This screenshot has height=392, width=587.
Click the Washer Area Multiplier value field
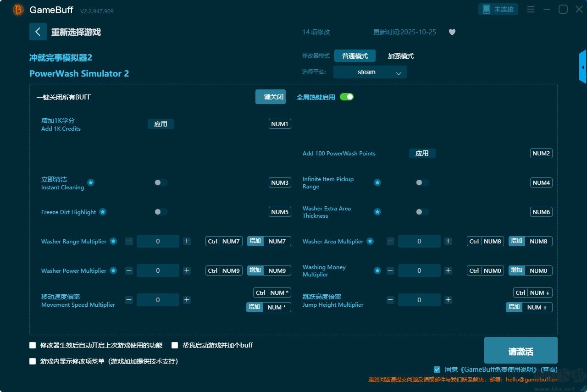pos(419,241)
